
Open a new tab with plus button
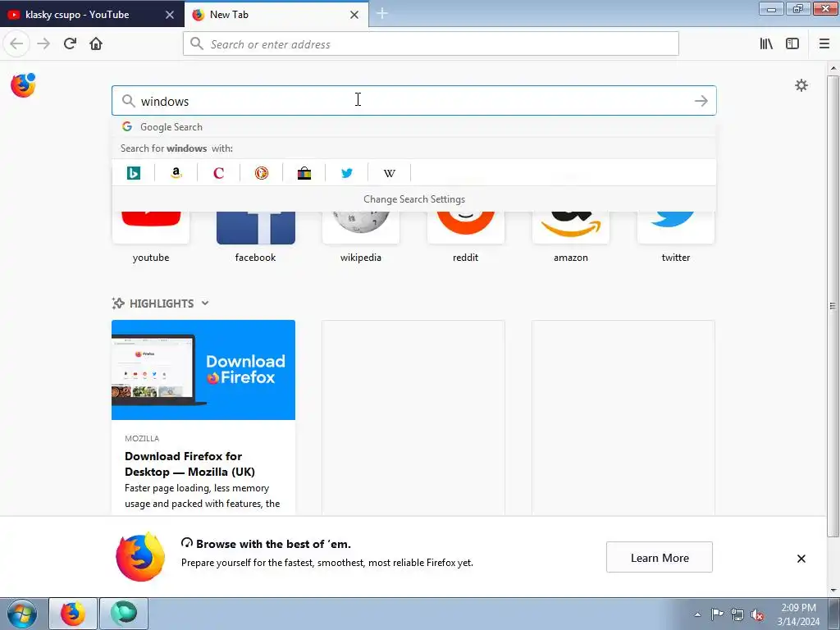[x=382, y=14]
